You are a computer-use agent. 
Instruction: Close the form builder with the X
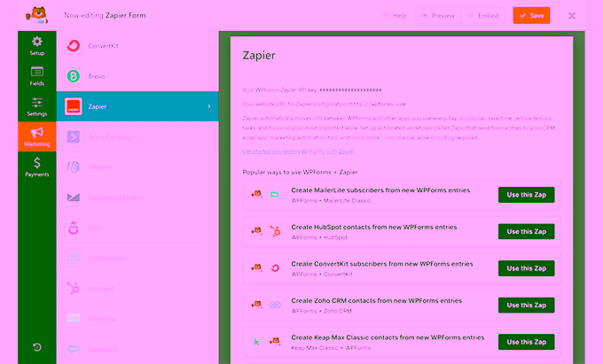(572, 16)
